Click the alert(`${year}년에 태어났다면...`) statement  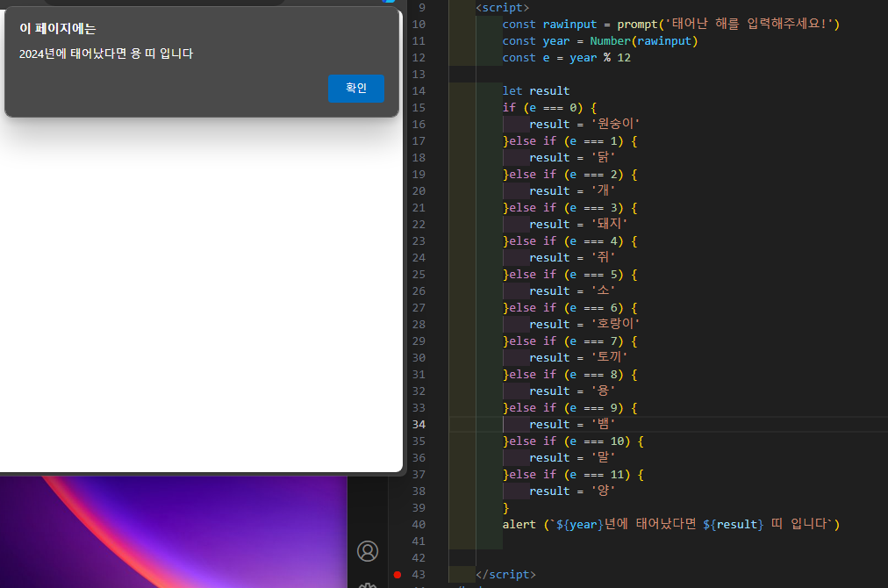pos(671,525)
